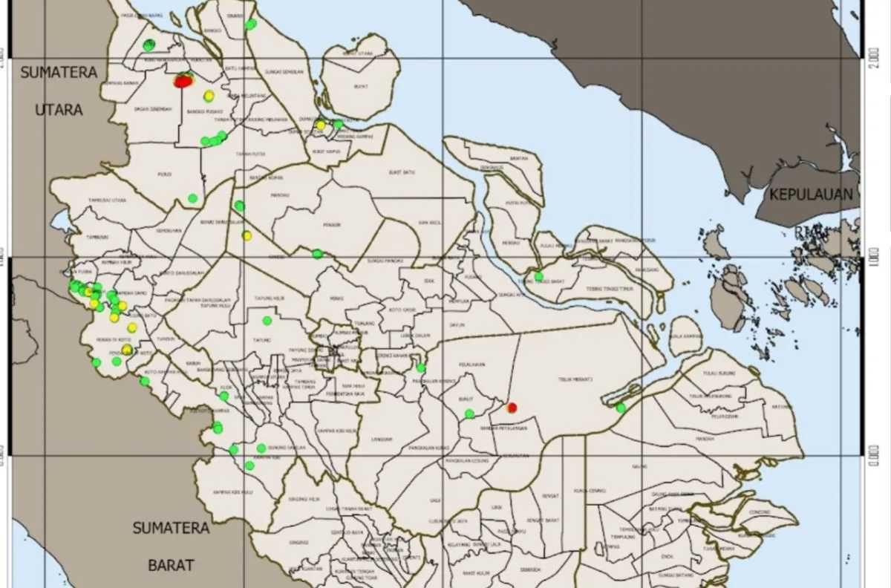Click the BUKIT BATU district label
Screen dimensions: 891x588
[401, 173]
